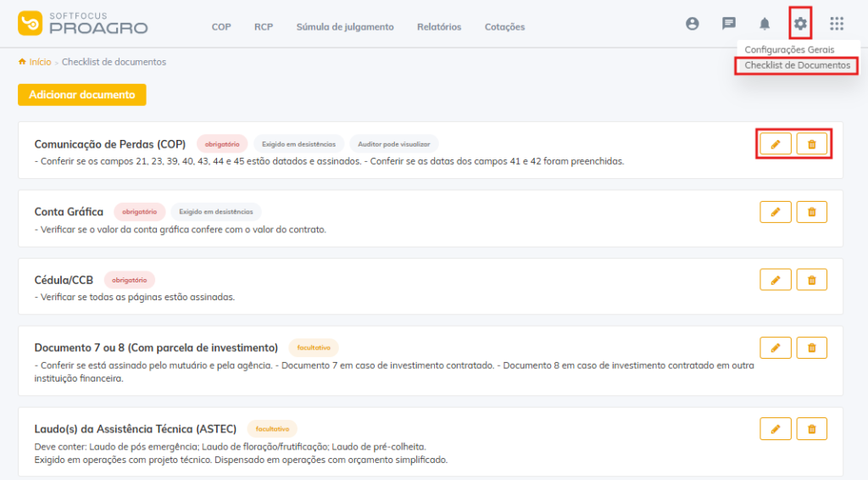Edit the Conta Gráfica document

[x=775, y=212]
